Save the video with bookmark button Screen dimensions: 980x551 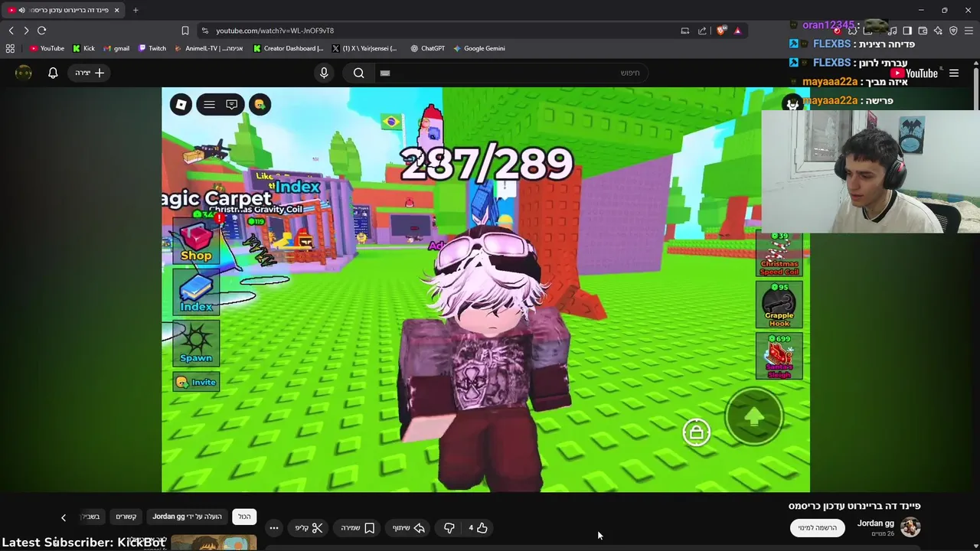(358, 527)
